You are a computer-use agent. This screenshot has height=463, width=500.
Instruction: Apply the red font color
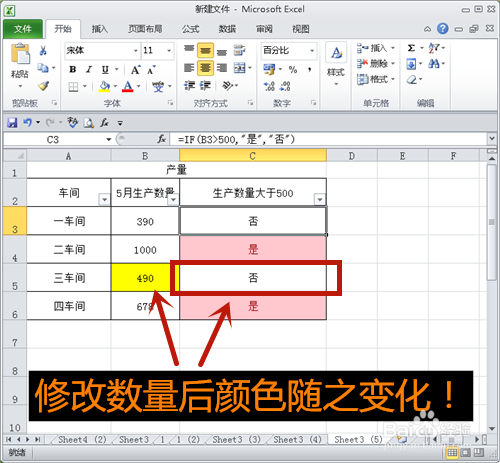coord(128,87)
